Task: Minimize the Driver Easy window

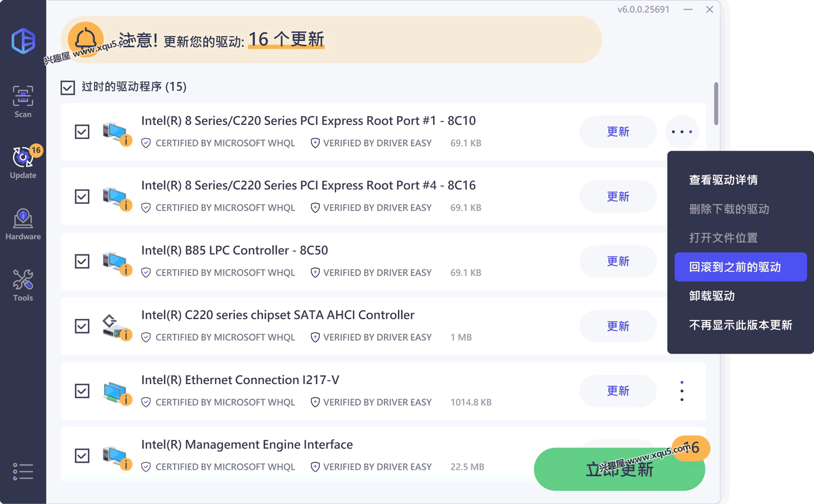Action: 688,9
